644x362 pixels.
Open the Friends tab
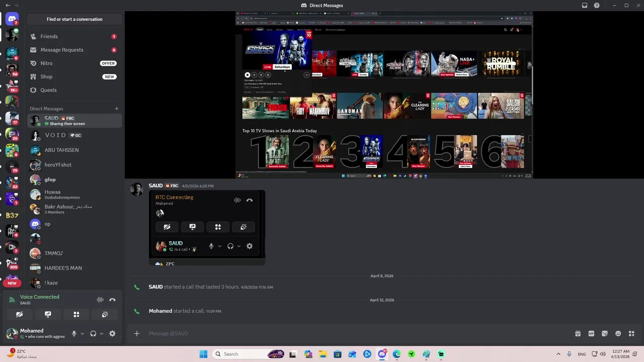(74, 36)
